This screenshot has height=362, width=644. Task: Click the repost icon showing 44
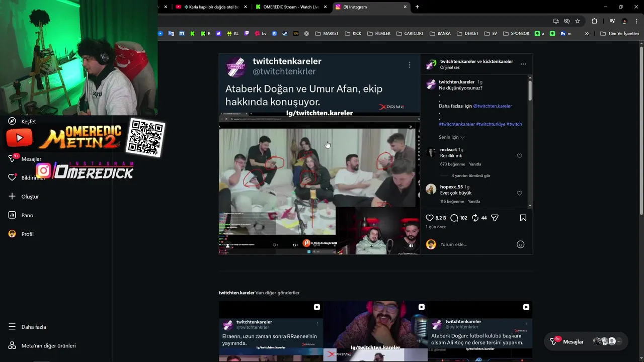(475, 218)
